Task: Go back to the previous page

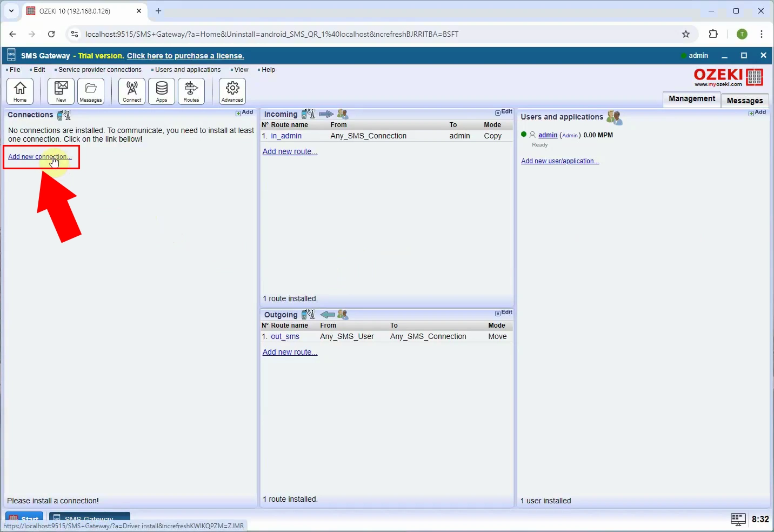Action: point(12,34)
